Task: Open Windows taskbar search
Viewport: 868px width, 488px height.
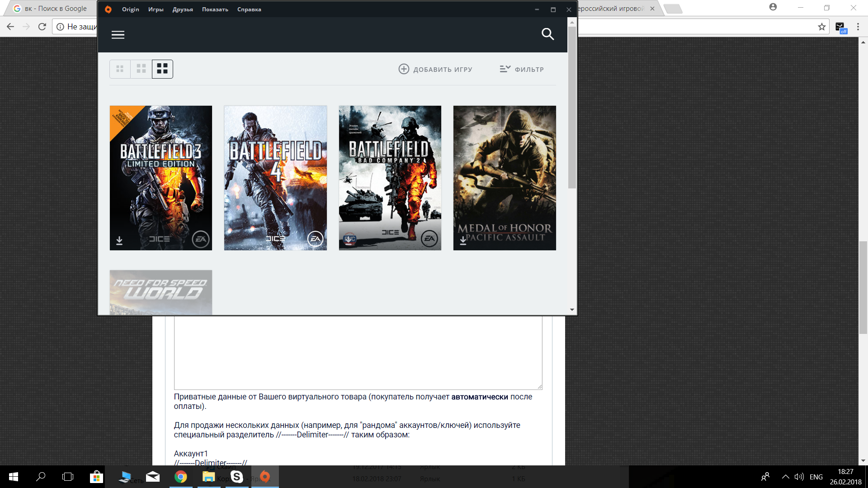Action: click(x=41, y=477)
